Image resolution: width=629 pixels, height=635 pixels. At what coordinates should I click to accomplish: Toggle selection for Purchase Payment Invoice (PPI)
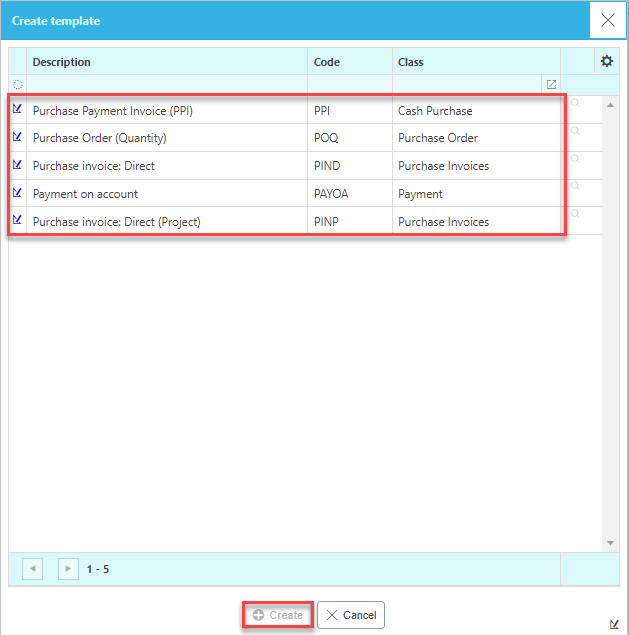pyautogui.click(x=18, y=109)
